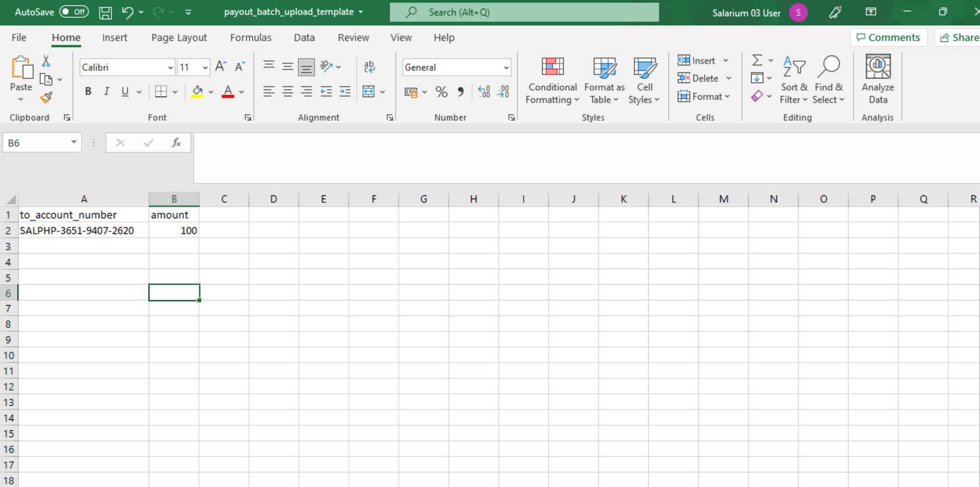Increase font size with large A icon
Viewport: 980px width, 487px height.
220,67
